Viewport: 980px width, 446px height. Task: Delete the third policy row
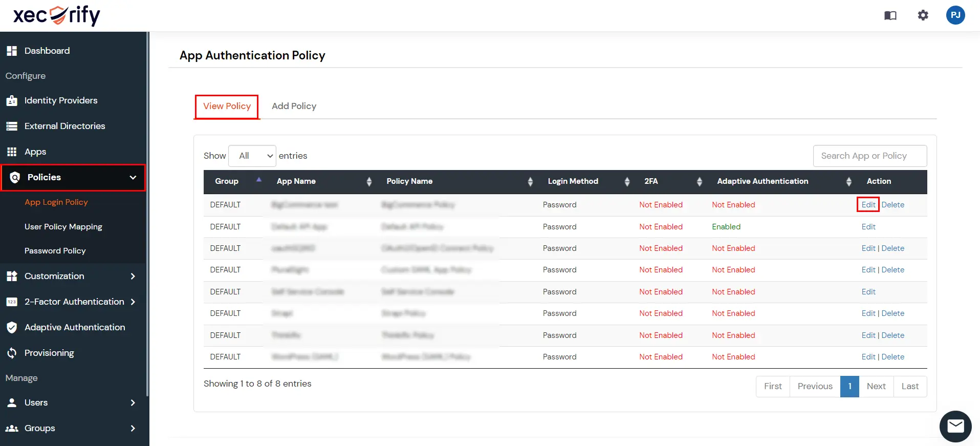pos(893,248)
